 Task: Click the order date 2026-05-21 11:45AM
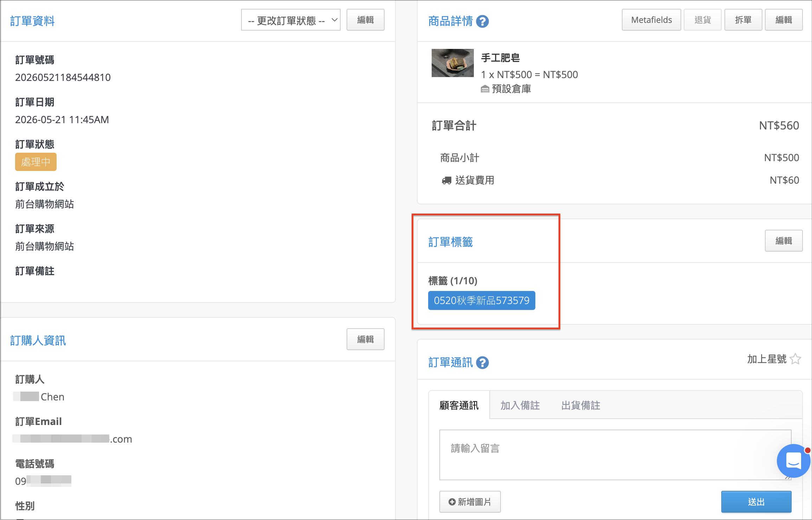[x=62, y=120]
